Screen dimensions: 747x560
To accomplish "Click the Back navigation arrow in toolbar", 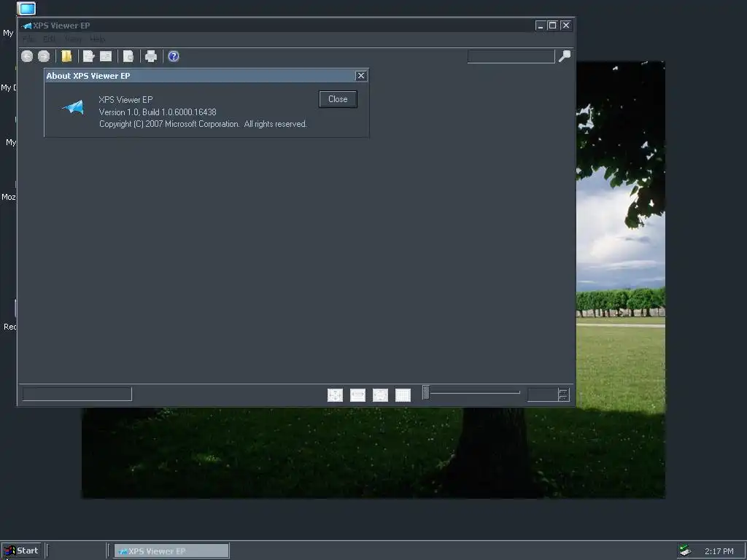I will [x=27, y=57].
